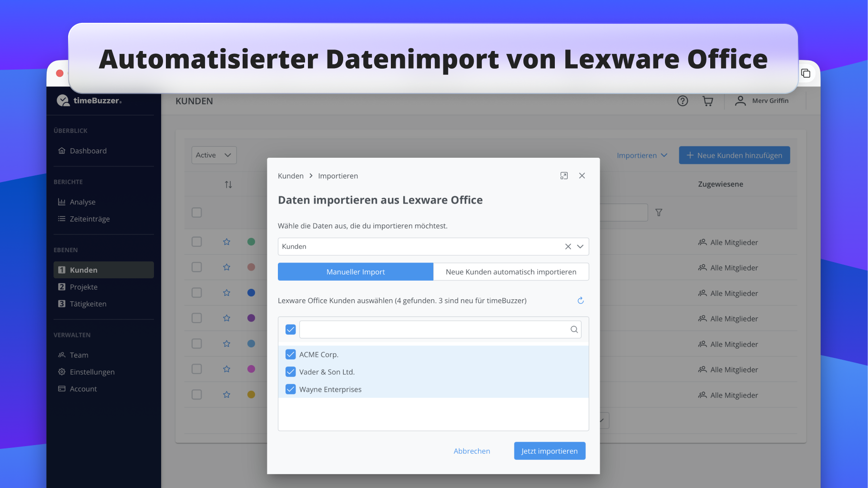Expand the import dialog to fullscreen
The width and height of the screenshot is (868, 488).
coord(564,176)
